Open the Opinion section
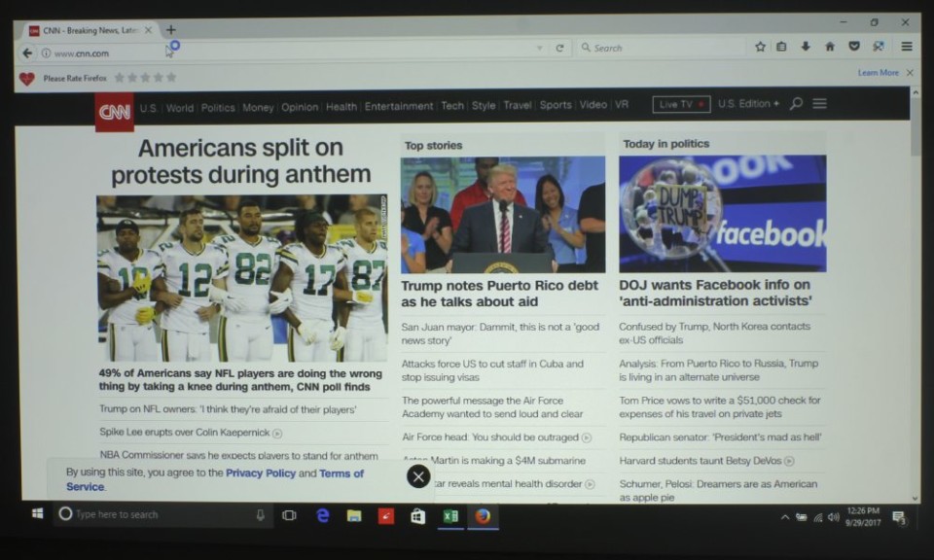This screenshot has width=934, height=560. click(x=300, y=107)
